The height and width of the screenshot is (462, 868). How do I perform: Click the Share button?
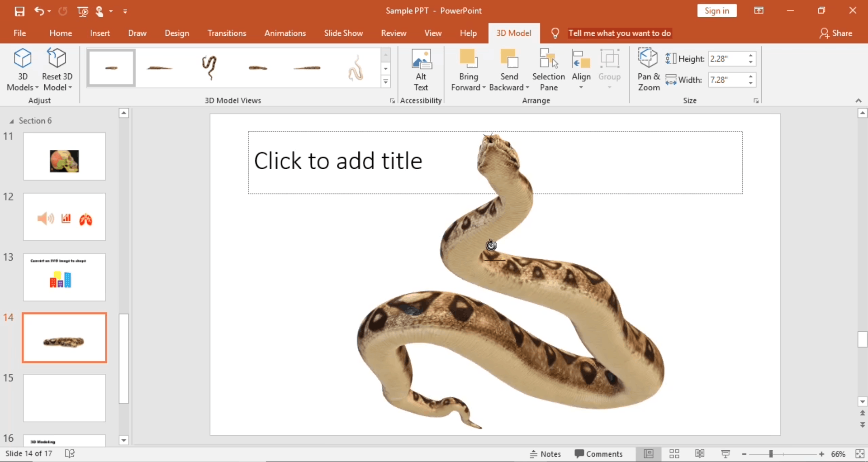pyautogui.click(x=836, y=33)
